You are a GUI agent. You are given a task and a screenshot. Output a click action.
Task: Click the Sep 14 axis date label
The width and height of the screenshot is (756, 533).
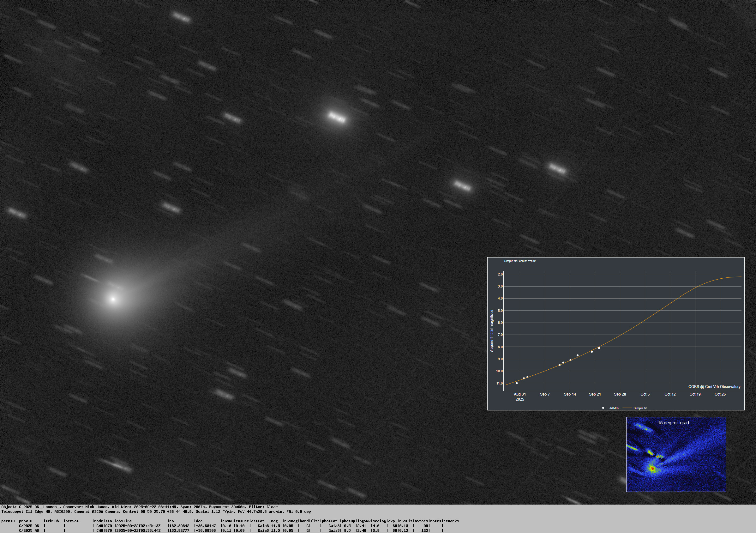570,394
